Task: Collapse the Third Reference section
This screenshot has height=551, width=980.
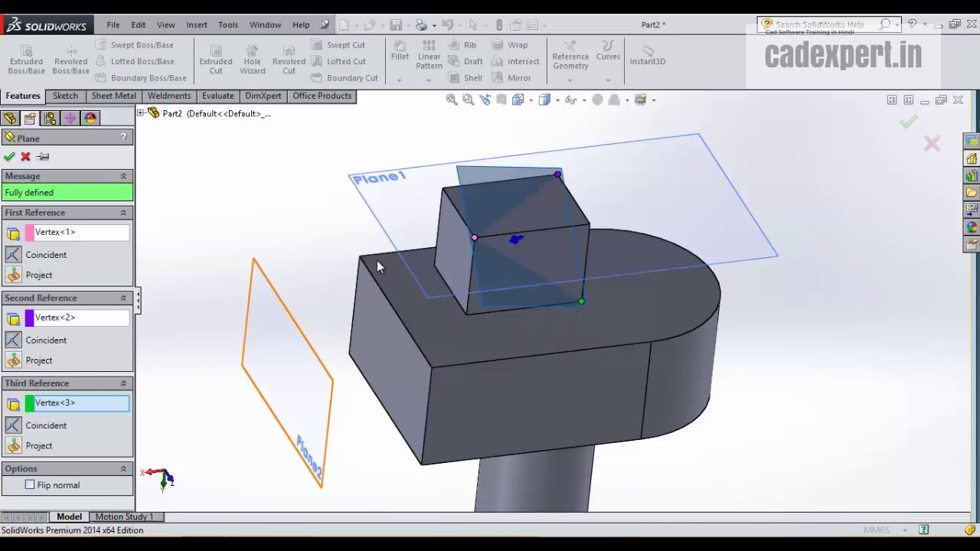Action: click(123, 383)
